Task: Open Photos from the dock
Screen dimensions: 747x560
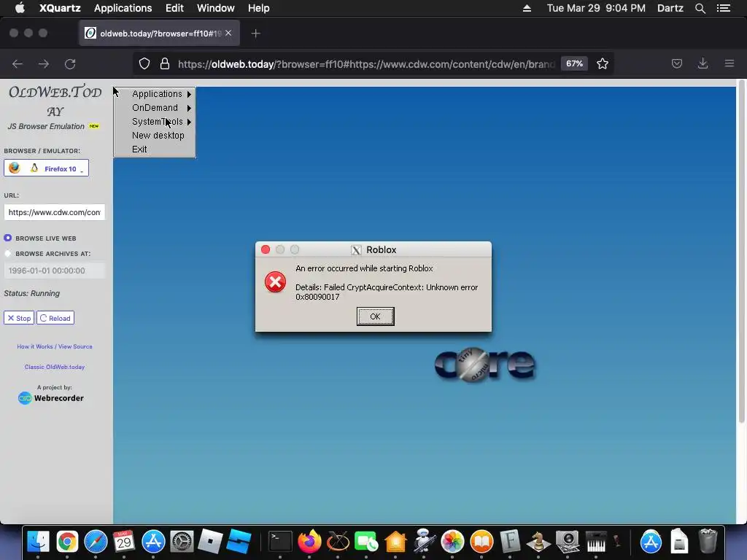Action: (x=452, y=542)
